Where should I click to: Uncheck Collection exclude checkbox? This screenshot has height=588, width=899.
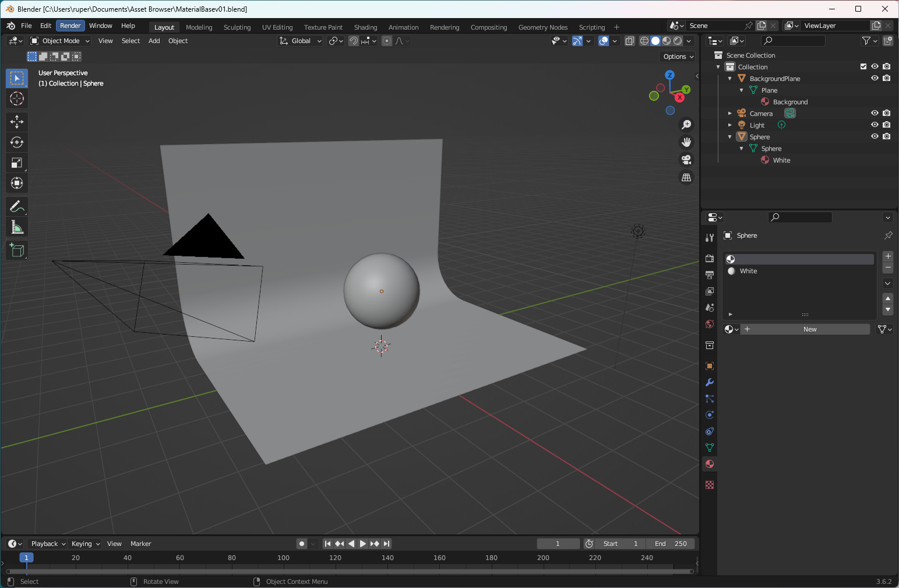(863, 66)
